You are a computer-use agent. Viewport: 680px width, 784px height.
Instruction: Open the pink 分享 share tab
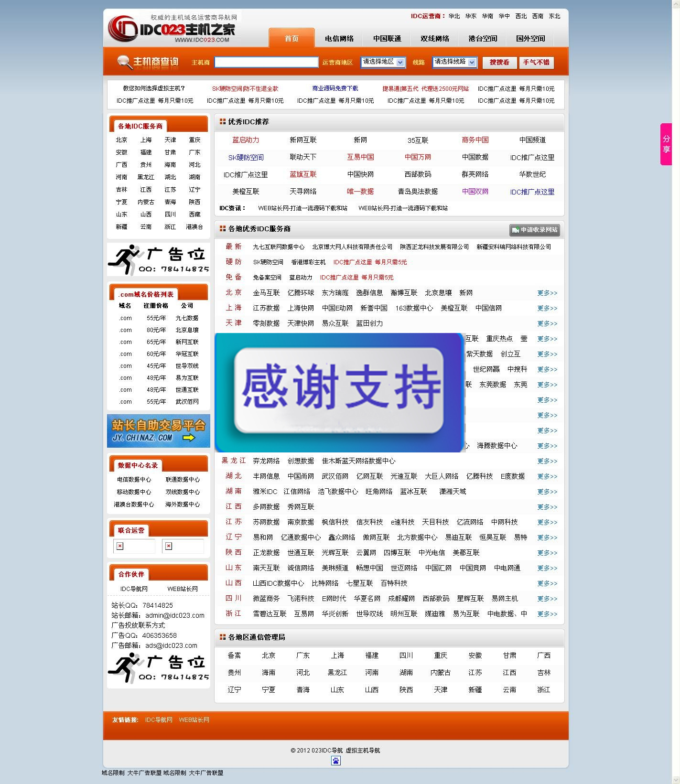tap(666, 144)
